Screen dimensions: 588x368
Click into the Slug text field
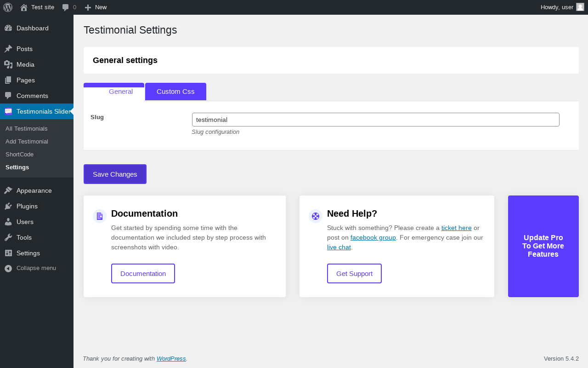[x=375, y=120]
